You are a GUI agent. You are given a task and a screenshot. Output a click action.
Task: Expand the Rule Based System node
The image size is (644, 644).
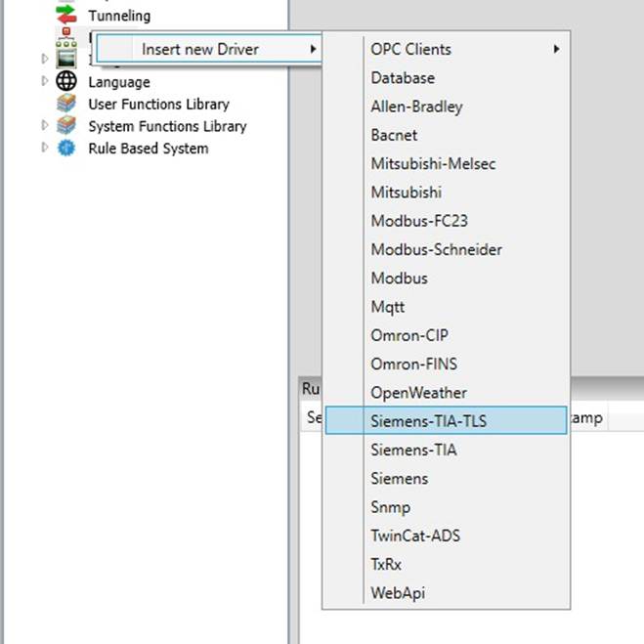[45, 149]
